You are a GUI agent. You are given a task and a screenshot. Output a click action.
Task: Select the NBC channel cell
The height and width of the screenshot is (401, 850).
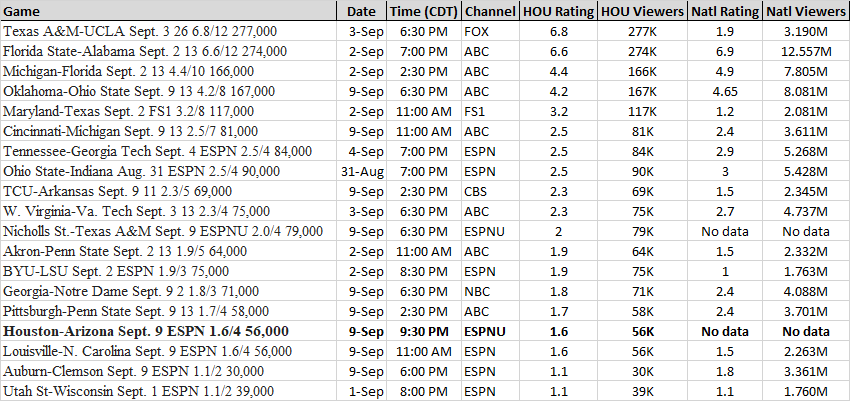pos(490,292)
